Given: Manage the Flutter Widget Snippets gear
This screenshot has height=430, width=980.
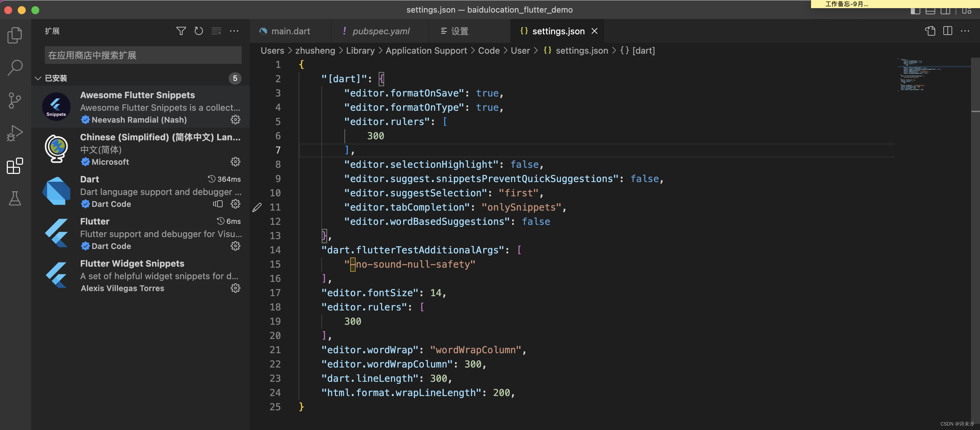Looking at the screenshot, I should click(x=235, y=288).
